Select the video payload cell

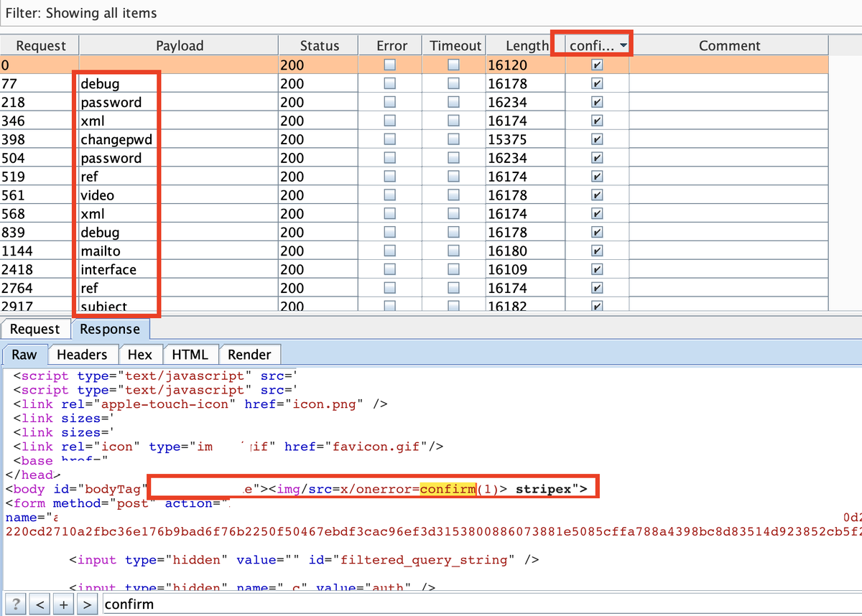coord(179,195)
